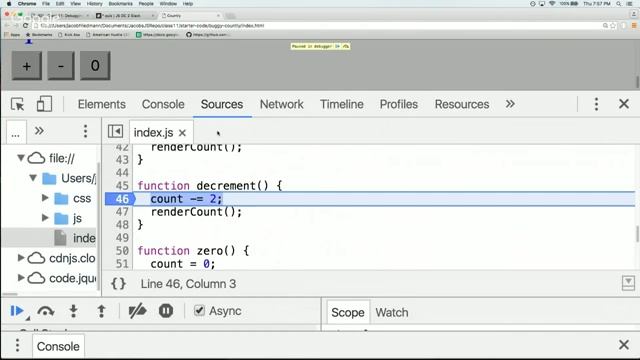Screen dimensions: 640x360
Task: Select the Console drawer tab
Action: [x=58, y=347]
